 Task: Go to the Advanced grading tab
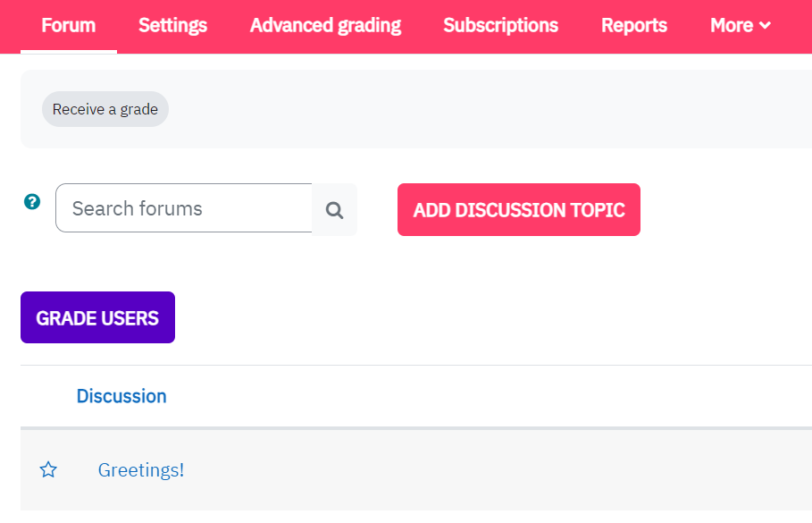[x=325, y=25]
